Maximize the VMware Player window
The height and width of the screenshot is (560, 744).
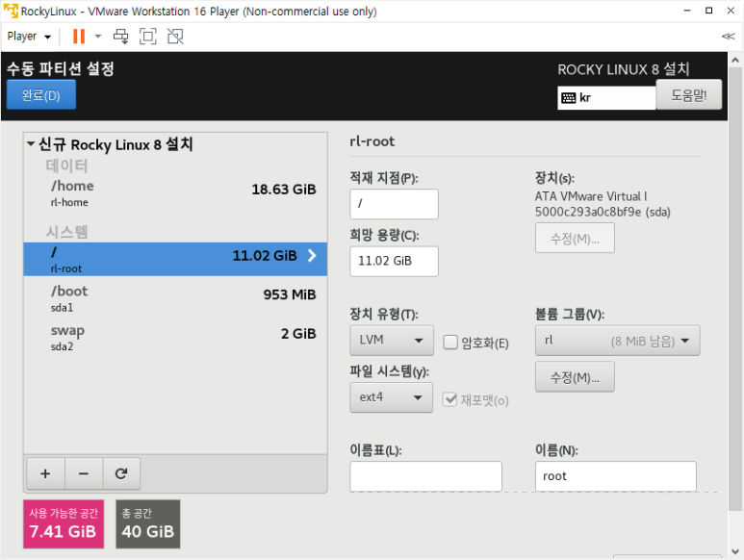point(709,11)
